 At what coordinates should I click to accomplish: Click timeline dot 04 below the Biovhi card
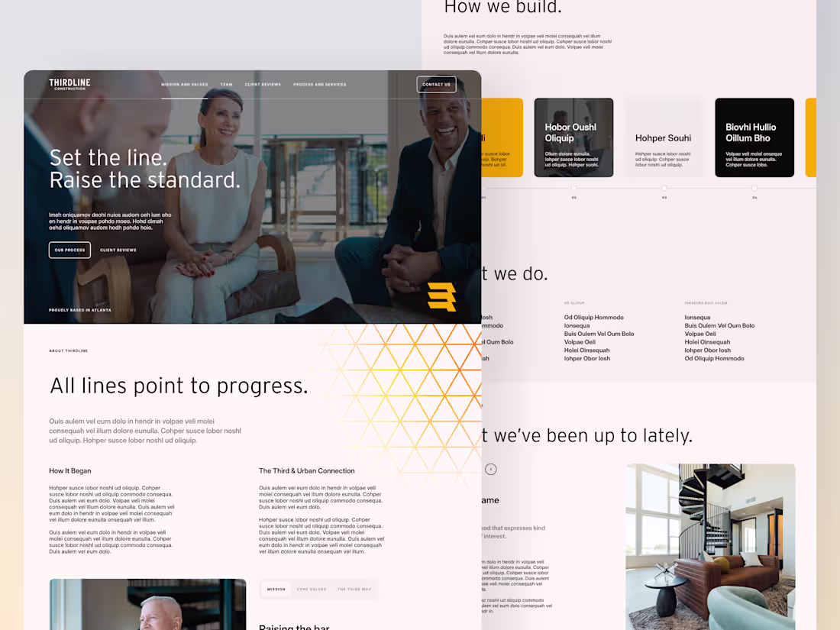(x=754, y=188)
